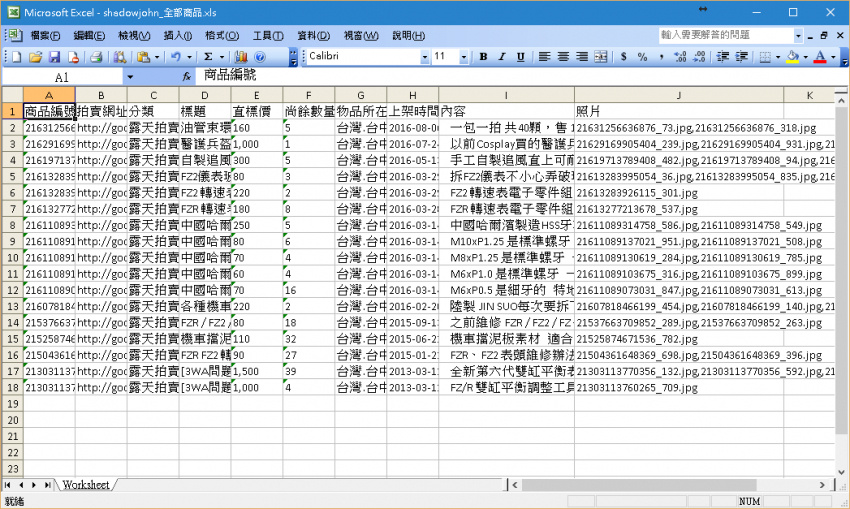Click the Print icon
The image size is (850, 509).
tap(96, 57)
